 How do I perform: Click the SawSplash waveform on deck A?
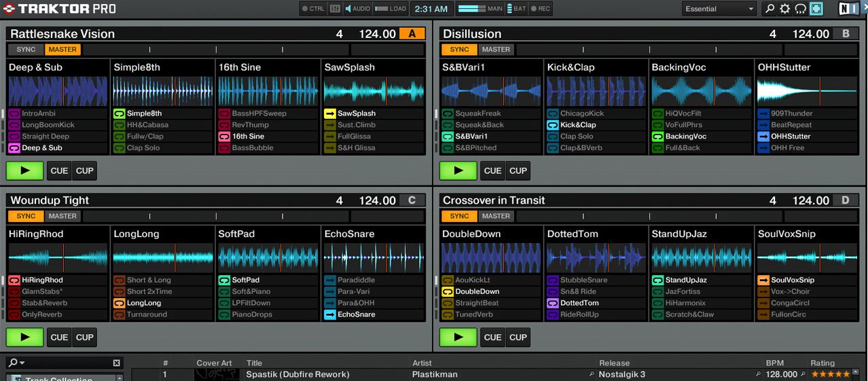click(372, 91)
